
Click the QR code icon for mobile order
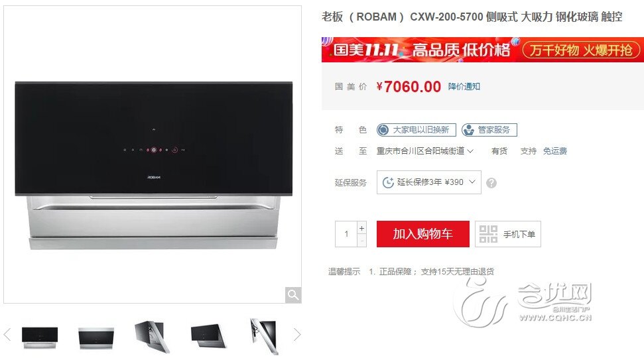click(488, 234)
